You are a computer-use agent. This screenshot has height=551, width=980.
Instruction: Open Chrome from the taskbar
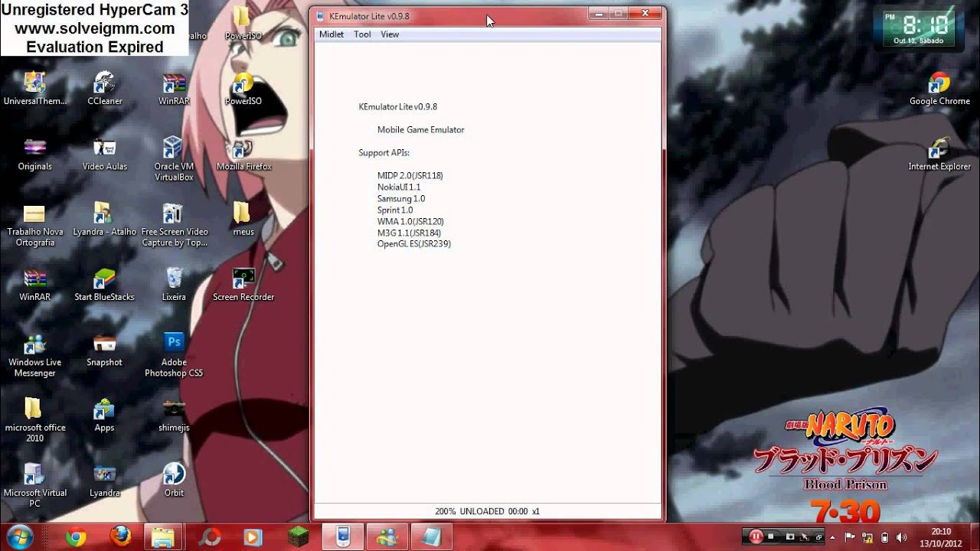point(75,536)
